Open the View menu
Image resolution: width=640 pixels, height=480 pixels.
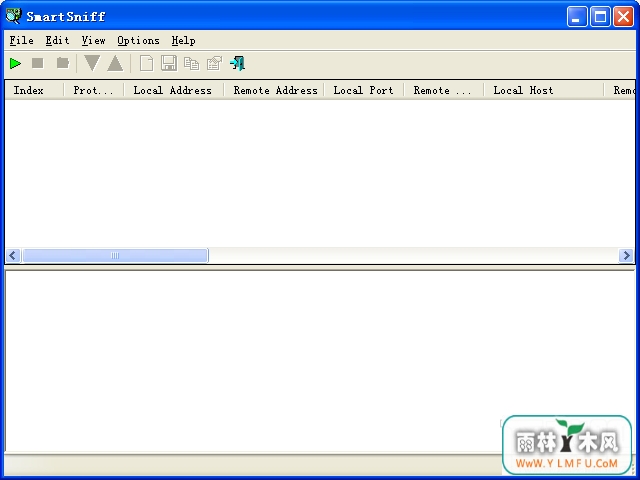click(x=93, y=40)
